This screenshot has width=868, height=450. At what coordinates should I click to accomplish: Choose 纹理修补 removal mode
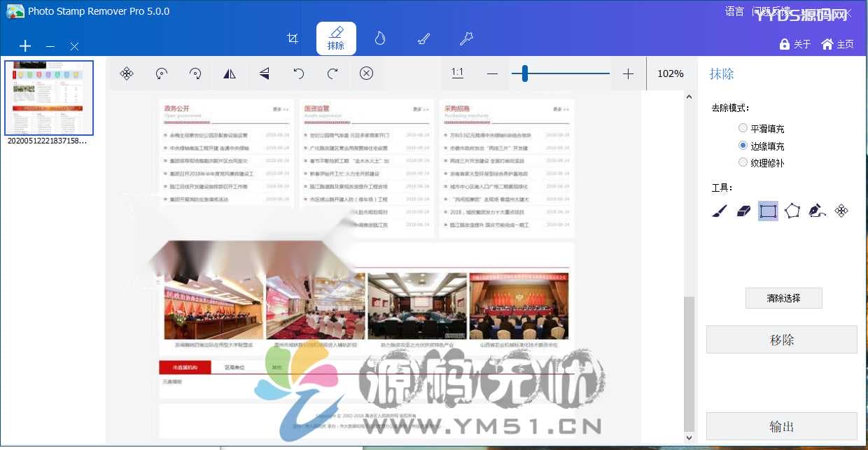761,162
